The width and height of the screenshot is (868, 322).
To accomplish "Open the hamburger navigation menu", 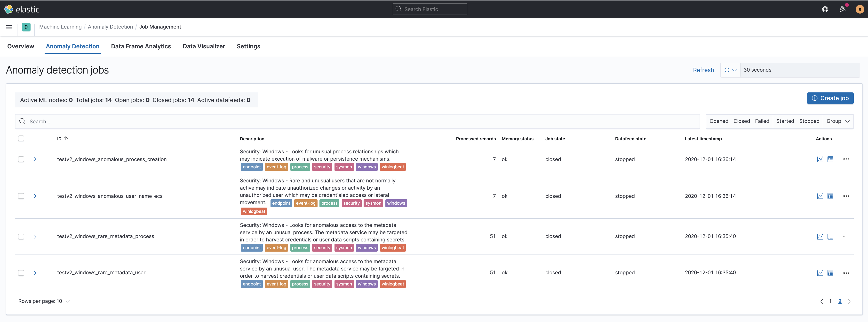I will coord(9,27).
